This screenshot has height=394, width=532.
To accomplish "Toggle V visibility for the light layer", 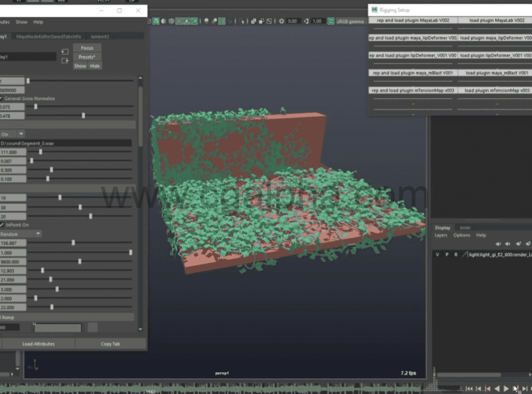I will (437, 254).
